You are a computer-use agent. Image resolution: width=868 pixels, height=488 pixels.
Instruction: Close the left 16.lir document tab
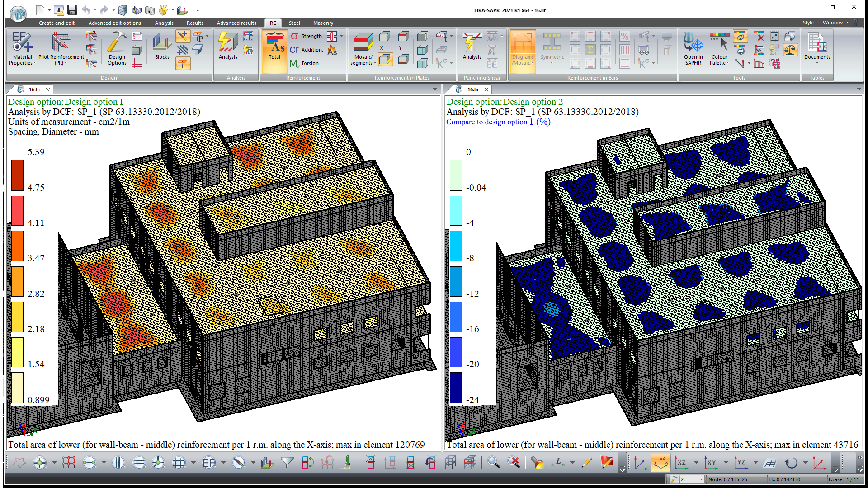[48, 89]
